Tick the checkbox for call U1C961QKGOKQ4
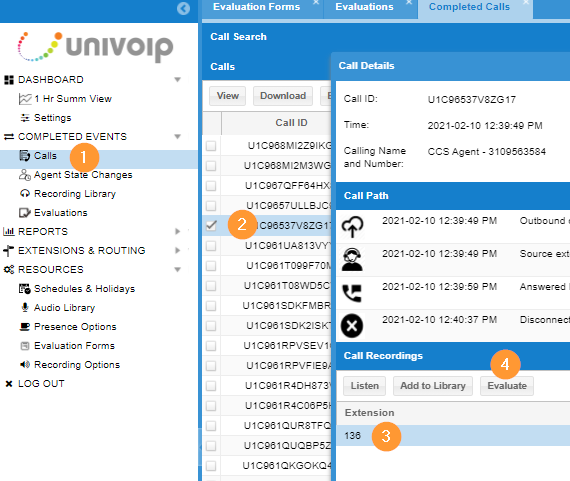Viewport: 570px width, 481px height. (211, 466)
